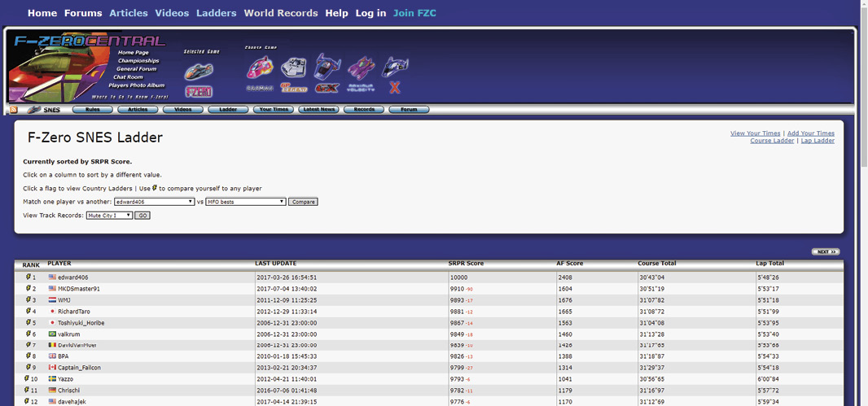Click the Sweden flag beside Yazzo
Viewport: 868px width, 406px height.
tap(53, 379)
